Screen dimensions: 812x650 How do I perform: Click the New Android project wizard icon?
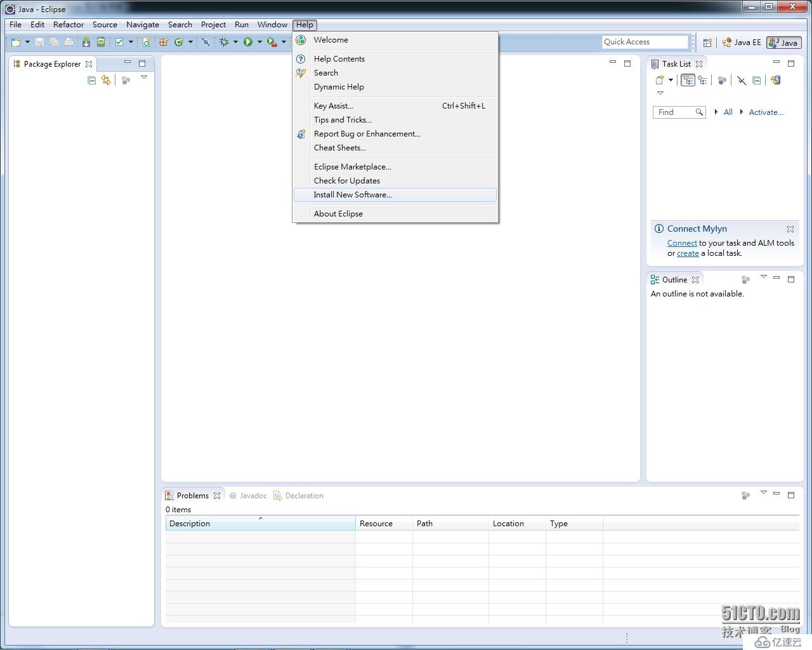pos(147,42)
